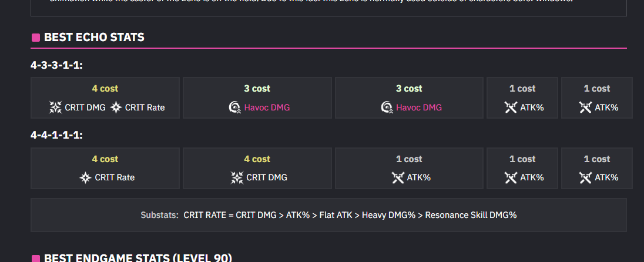Click ATK% icon in third box of 4-4-1-1-1 row
The height and width of the screenshot is (262, 644).
coord(398,177)
